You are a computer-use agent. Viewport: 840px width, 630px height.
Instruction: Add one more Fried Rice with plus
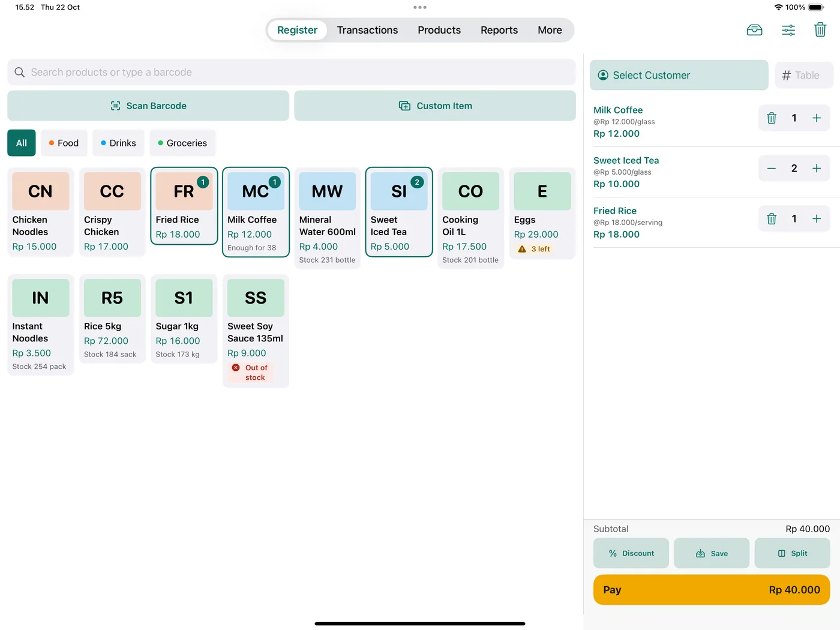coord(817,219)
